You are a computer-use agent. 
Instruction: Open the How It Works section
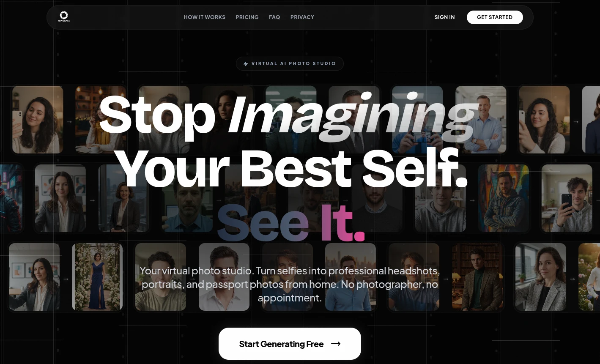click(204, 17)
